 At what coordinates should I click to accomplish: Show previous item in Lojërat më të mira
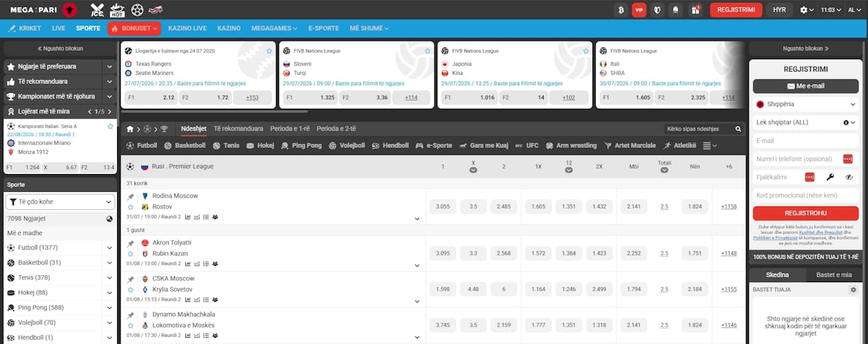point(89,111)
